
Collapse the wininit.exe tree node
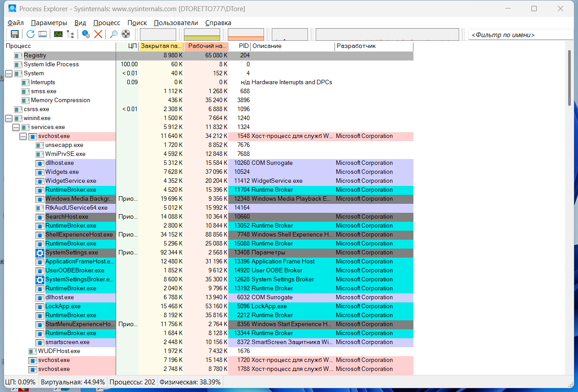9,118
